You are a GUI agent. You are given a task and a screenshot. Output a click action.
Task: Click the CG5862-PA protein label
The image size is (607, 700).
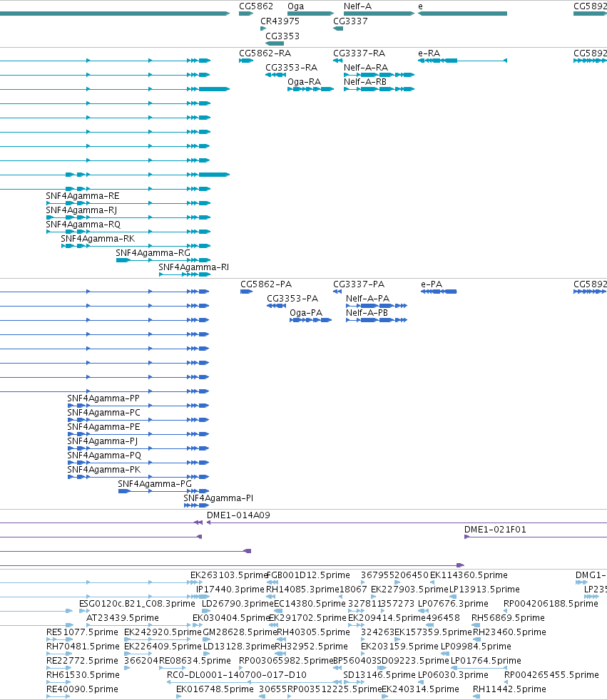click(x=266, y=284)
